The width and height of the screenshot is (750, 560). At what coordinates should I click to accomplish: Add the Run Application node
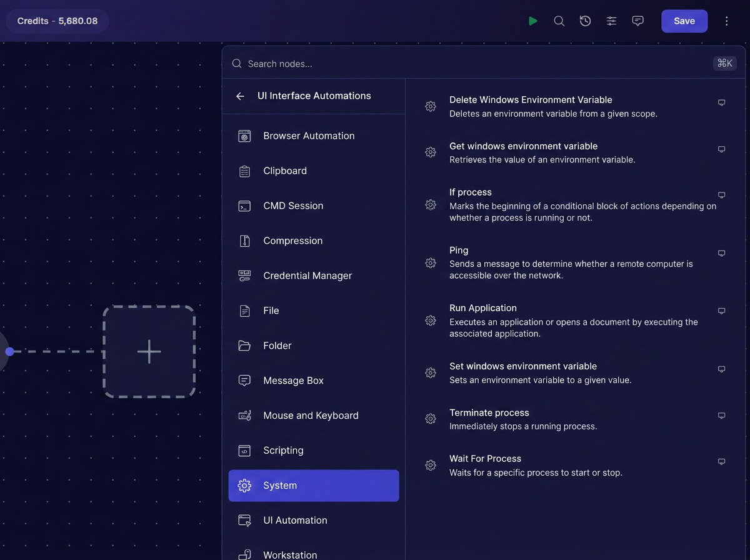coord(575,321)
